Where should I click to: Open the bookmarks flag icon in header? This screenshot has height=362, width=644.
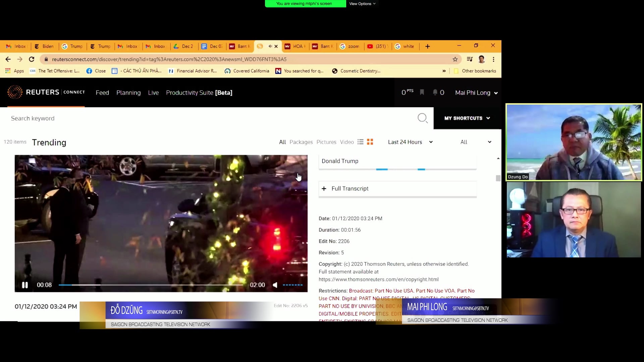(422, 92)
